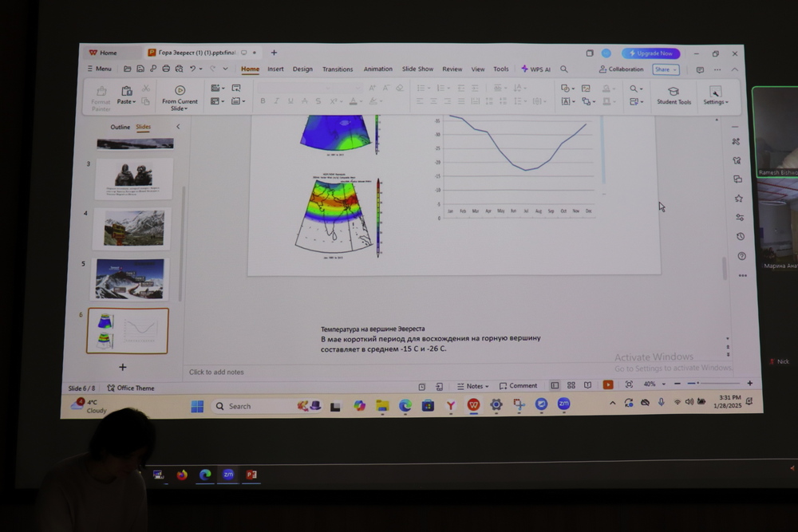Click the WPS AI button
Screen dimensions: 798x532
[536, 69]
